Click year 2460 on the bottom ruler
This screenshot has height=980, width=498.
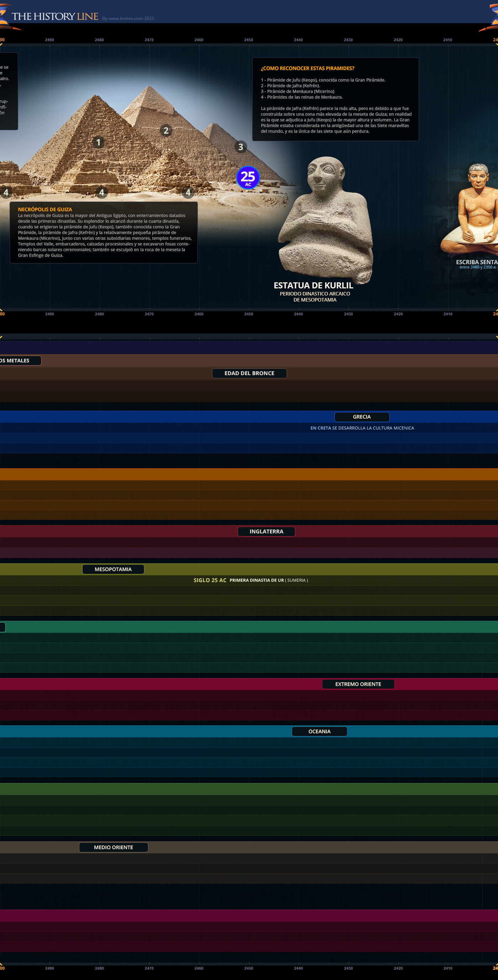pos(199,968)
